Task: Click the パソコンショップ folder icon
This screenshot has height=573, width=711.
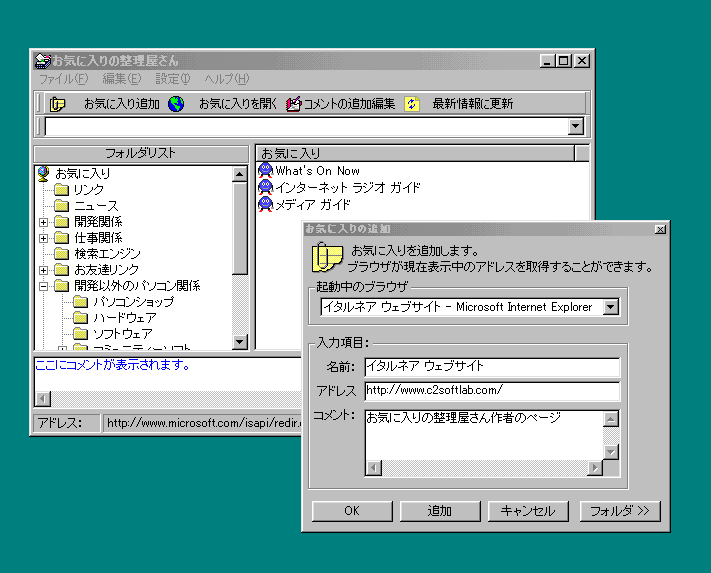Action: [x=80, y=301]
